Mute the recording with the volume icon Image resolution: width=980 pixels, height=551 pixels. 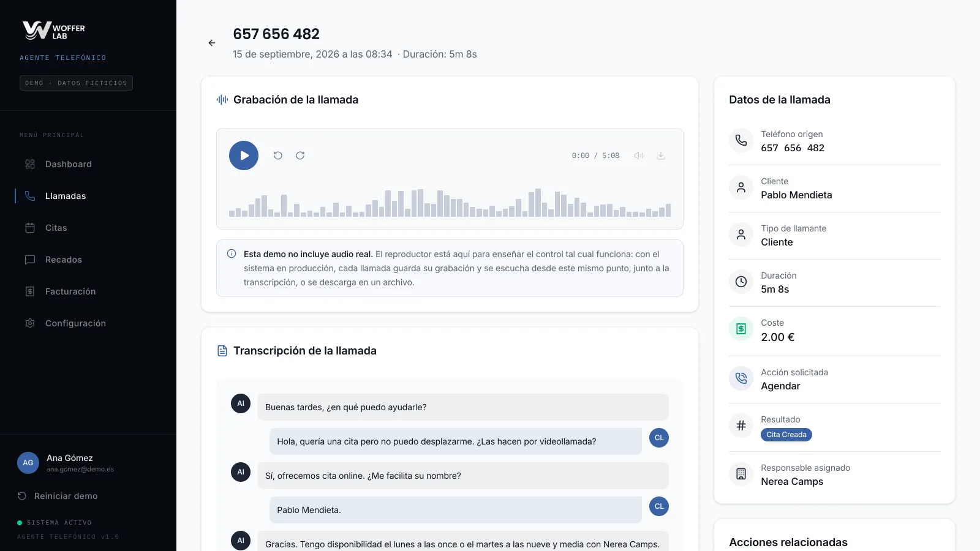coord(639,156)
